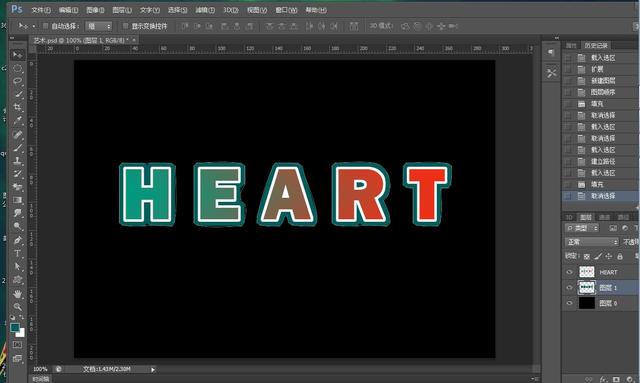Hide the 图层 1 layer
Viewport: 640px width, 383px height.
point(569,287)
